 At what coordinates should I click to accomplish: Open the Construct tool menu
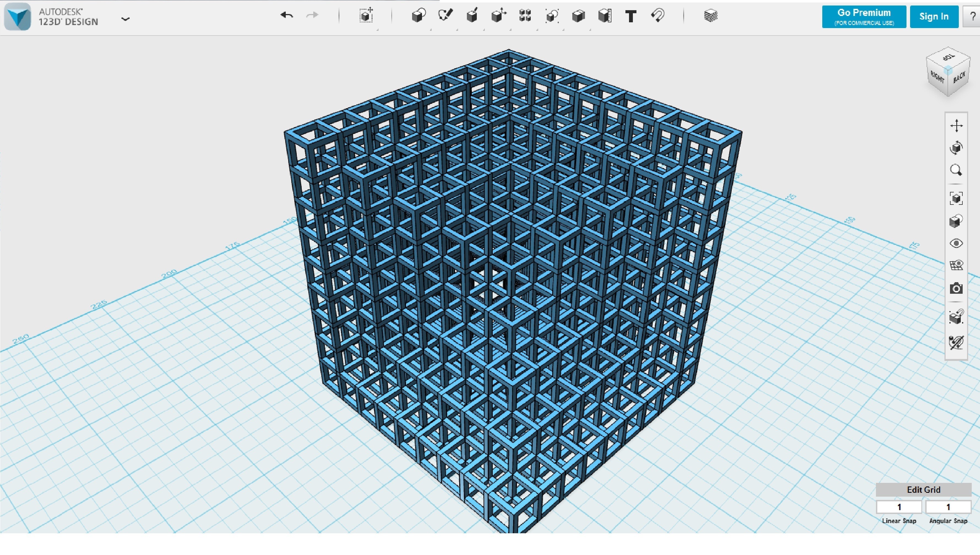point(472,16)
